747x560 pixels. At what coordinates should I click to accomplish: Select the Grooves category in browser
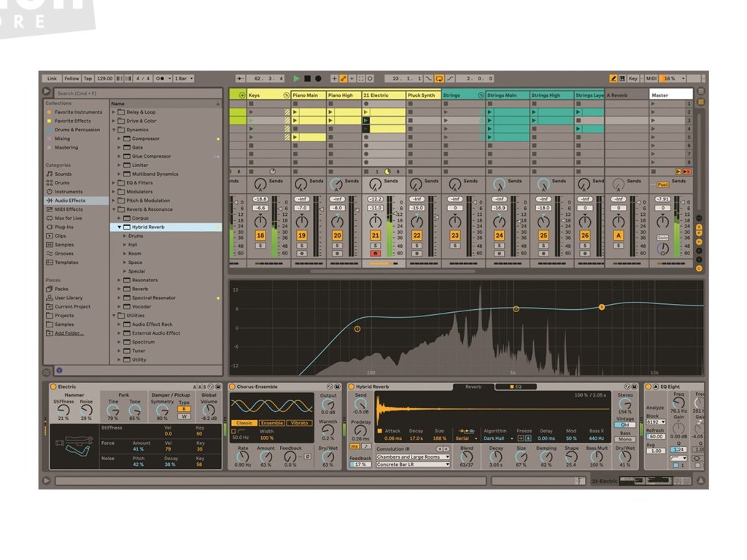(x=66, y=254)
